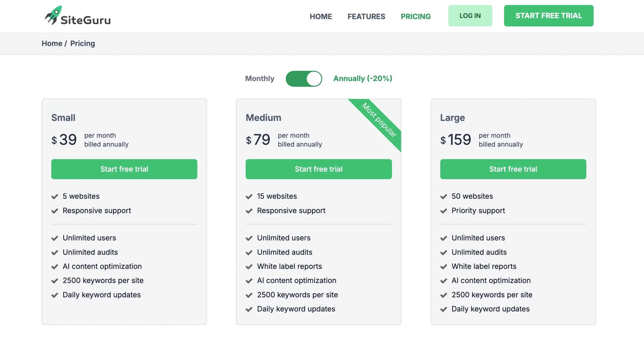Viewport: 644px width, 344px height.
Task: Click checkmark beside Small Unlimited audits
Action: pyautogui.click(x=55, y=253)
